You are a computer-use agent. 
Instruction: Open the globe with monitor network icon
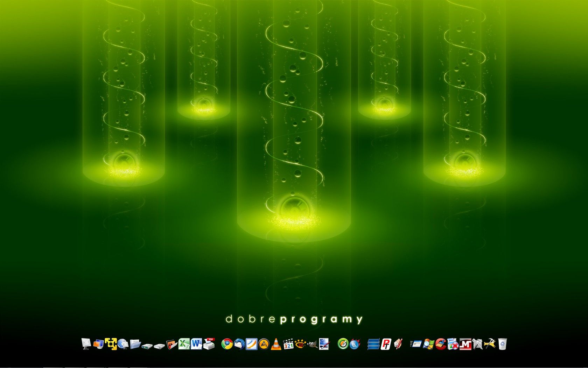click(x=123, y=344)
